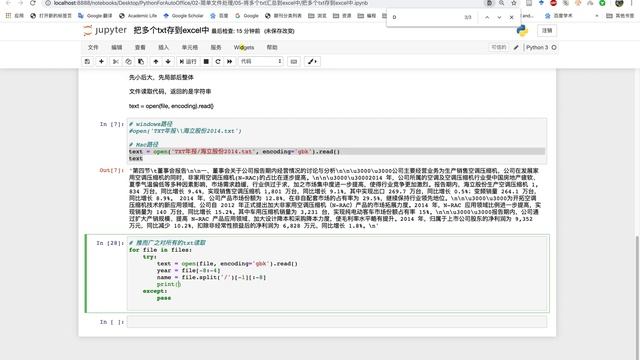Open the 帮助 menu
Screen dimensions: 640x360
(272, 47)
